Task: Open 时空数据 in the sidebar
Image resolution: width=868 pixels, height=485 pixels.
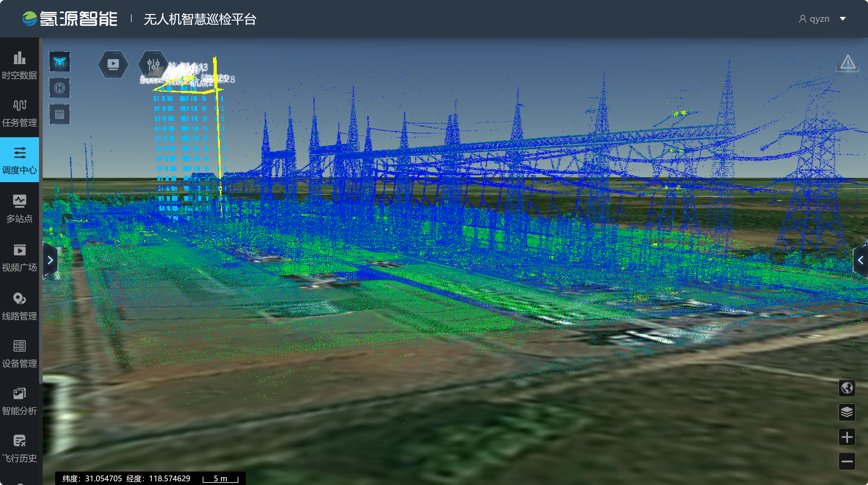Action: point(20,66)
